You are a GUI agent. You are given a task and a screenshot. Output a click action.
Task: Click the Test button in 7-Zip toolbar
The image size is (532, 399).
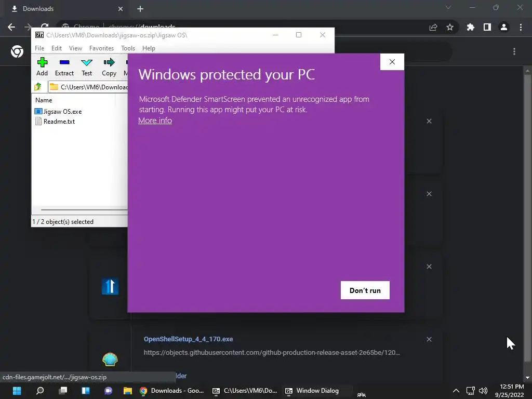click(x=87, y=67)
